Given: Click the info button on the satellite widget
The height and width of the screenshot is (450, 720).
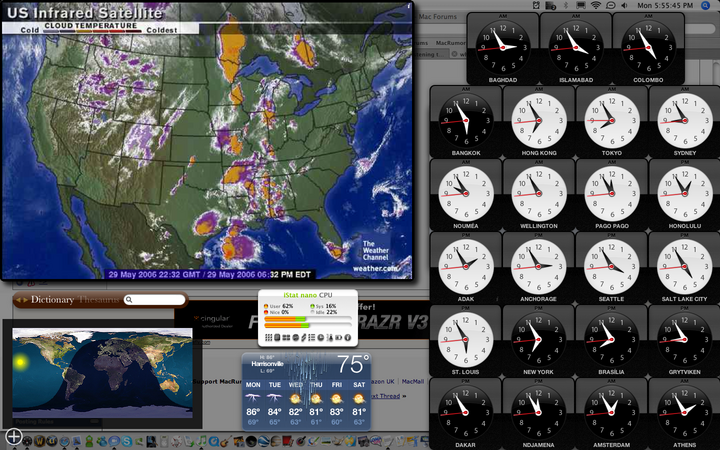Looking at the screenshot, I should point(409,6).
